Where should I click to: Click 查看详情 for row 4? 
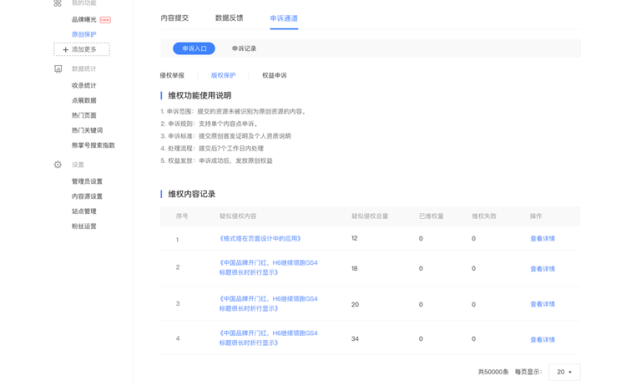pos(543,340)
